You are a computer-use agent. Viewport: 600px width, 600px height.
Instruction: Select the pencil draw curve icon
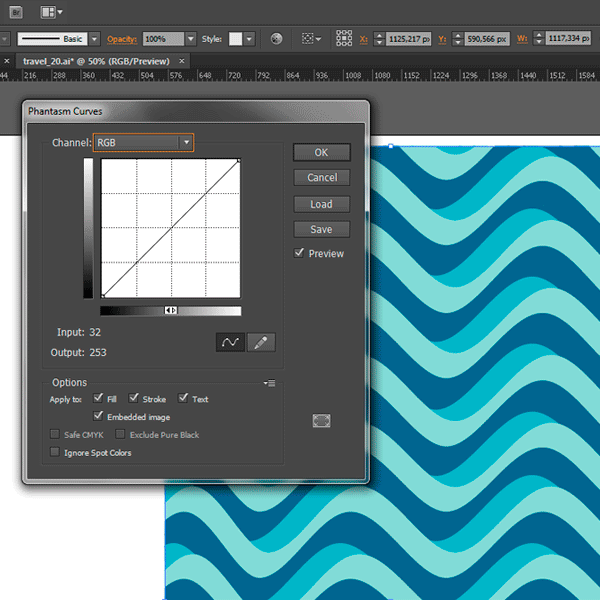pyautogui.click(x=261, y=342)
